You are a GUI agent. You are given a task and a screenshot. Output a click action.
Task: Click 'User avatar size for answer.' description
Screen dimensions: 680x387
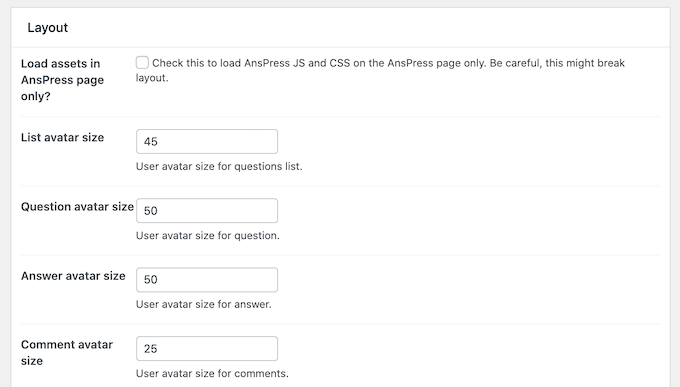click(x=203, y=305)
